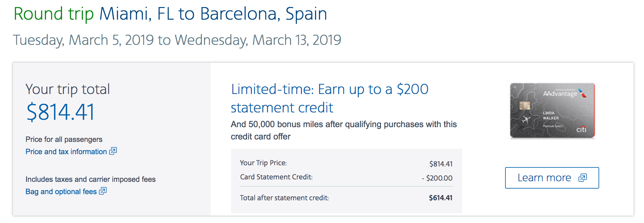Click the Your Trip Price row
This screenshot has width=644, height=223.
pos(346,163)
